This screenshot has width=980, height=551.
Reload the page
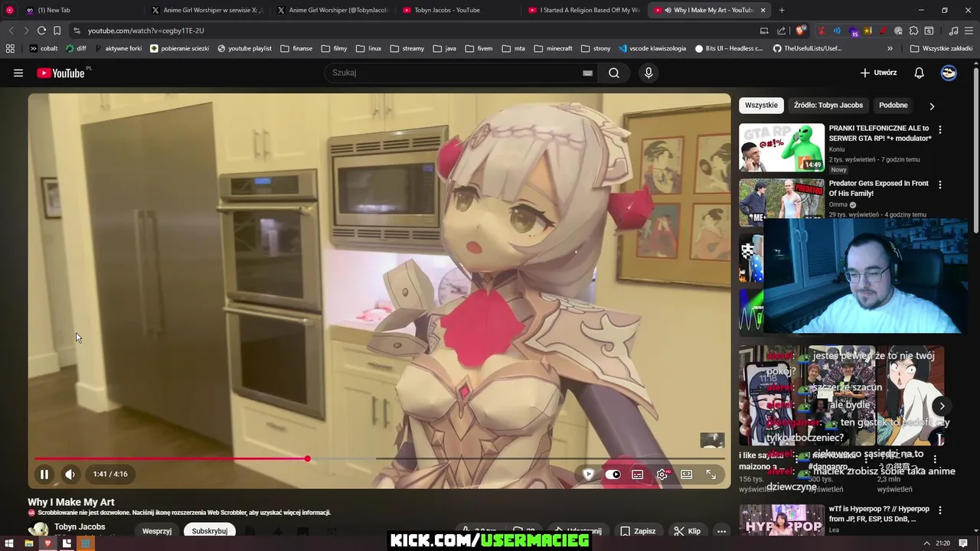pos(41,31)
